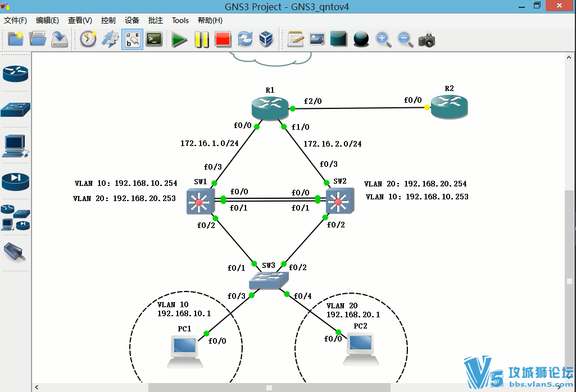
Task: Stop all devices with red stop button
Action: (223, 39)
